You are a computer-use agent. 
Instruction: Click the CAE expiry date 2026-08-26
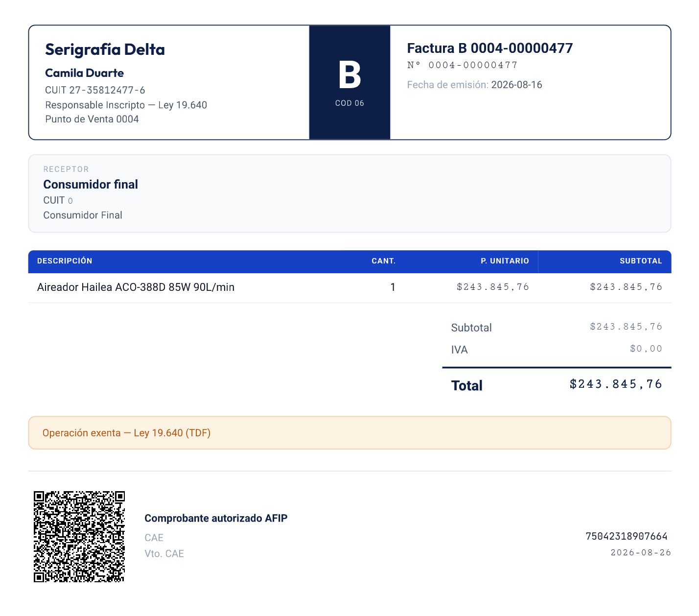click(x=641, y=552)
